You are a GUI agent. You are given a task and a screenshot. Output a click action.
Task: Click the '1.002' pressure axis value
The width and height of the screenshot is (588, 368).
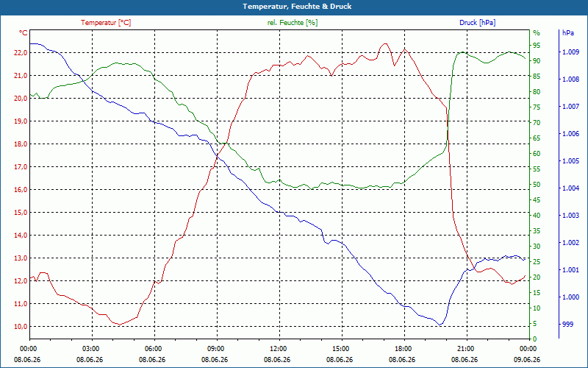coord(570,243)
